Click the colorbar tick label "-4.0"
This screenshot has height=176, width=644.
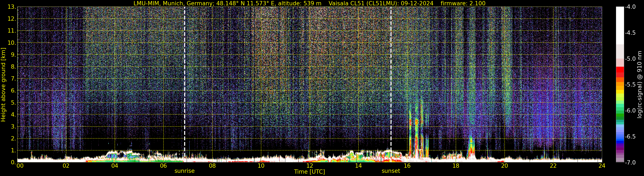pos(630,7)
